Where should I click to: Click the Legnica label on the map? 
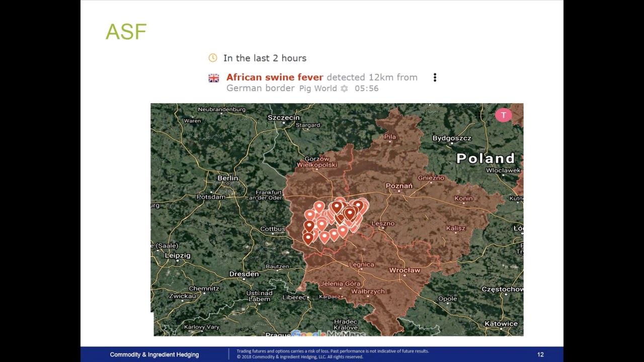pyautogui.click(x=361, y=264)
